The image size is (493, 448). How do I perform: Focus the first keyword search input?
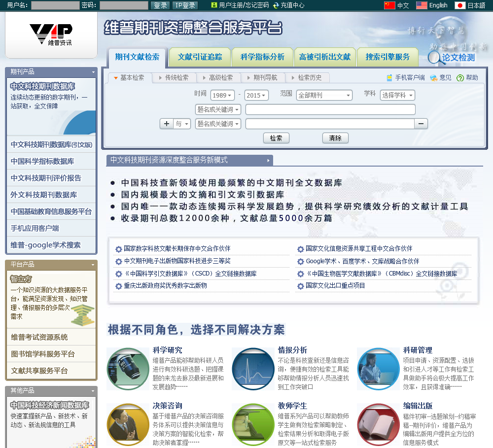click(330, 109)
